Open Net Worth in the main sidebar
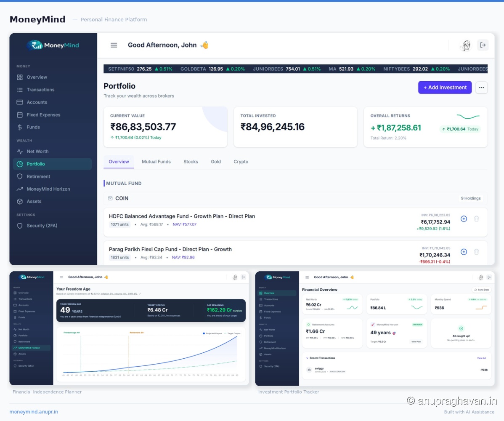 click(x=53, y=152)
